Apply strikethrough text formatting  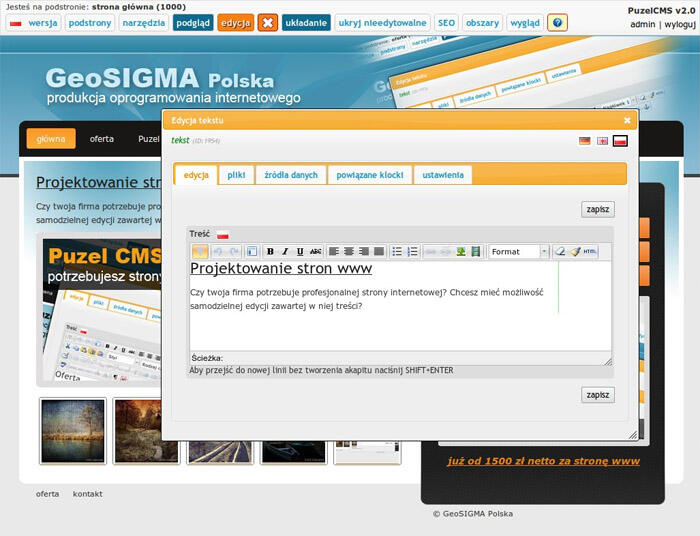pyautogui.click(x=315, y=252)
